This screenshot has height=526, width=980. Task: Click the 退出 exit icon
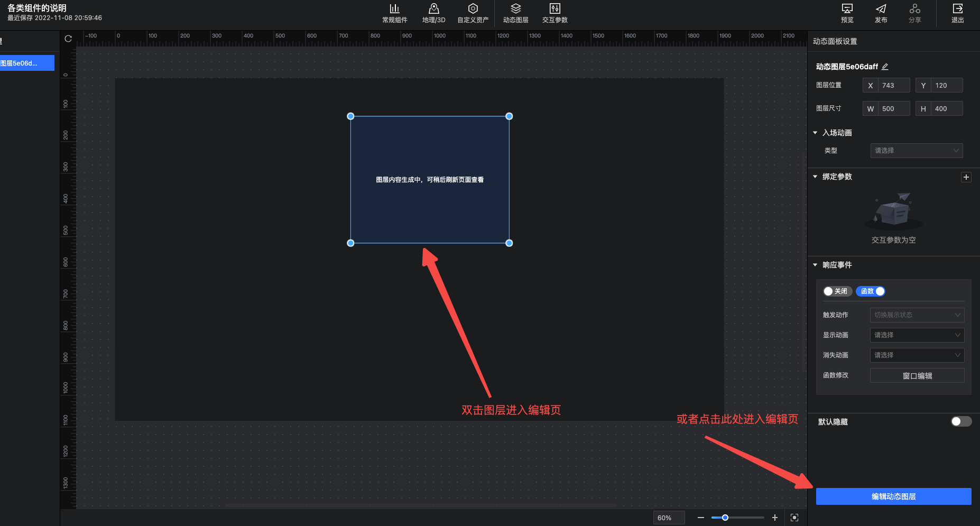tap(957, 9)
